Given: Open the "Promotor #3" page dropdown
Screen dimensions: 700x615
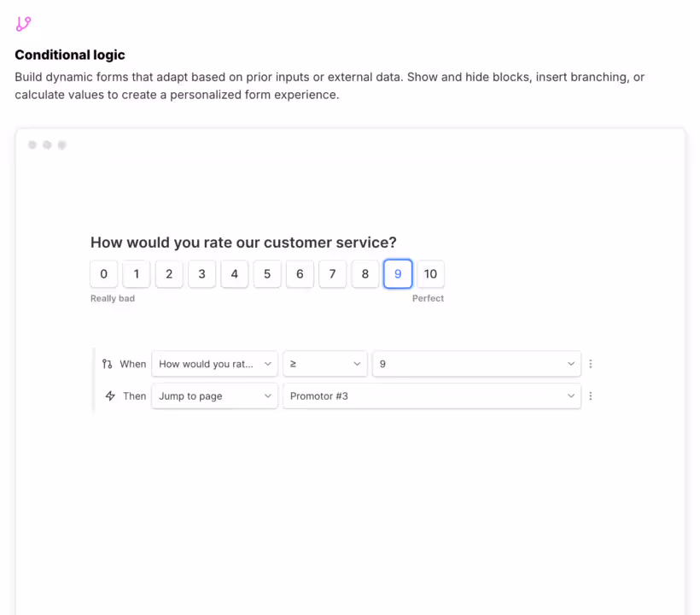Looking at the screenshot, I should pyautogui.click(x=431, y=395).
